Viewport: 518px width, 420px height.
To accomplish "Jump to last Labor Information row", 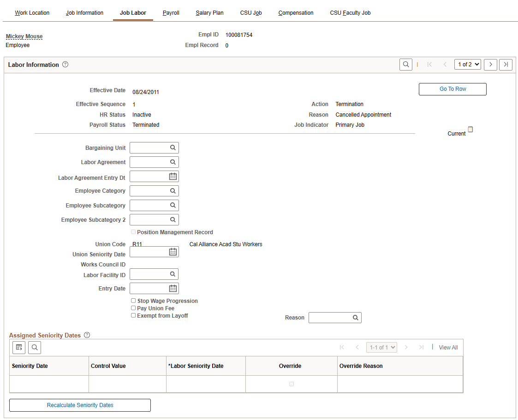I will click(x=506, y=65).
